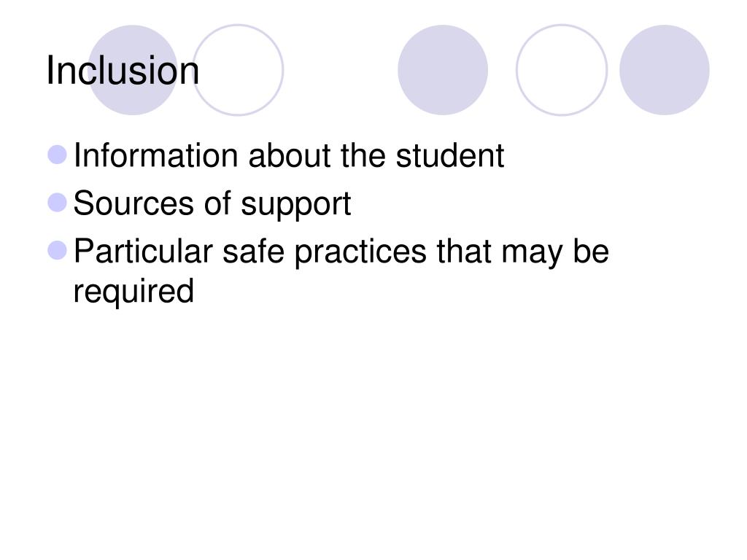Click the word required on the wrapped line
The width and height of the screenshot is (747, 560).
tap(133, 292)
